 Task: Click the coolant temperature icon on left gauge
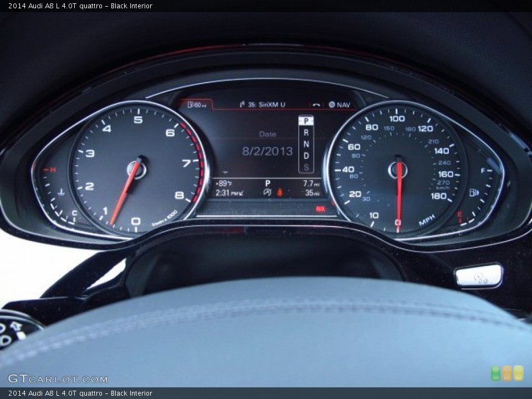click(x=61, y=192)
